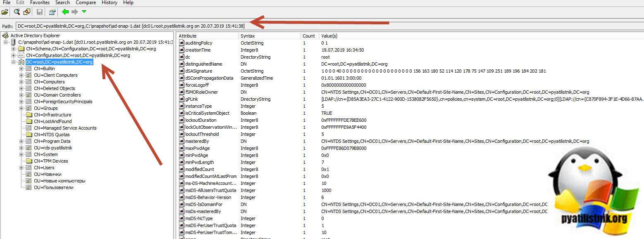Click the properties toolbar icon
644x239 pixels.
tap(52, 12)
